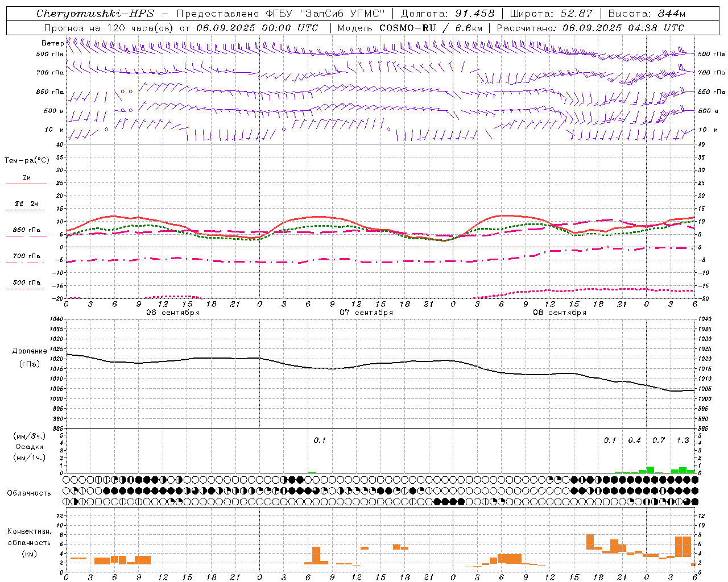Click the "700 гПа" temperature legend entry
This screenshot has height=582, width=728.
26,256
